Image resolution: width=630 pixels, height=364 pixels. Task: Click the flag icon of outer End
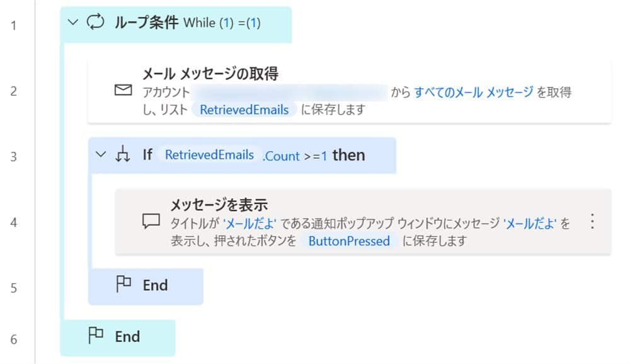pos(96,336)
